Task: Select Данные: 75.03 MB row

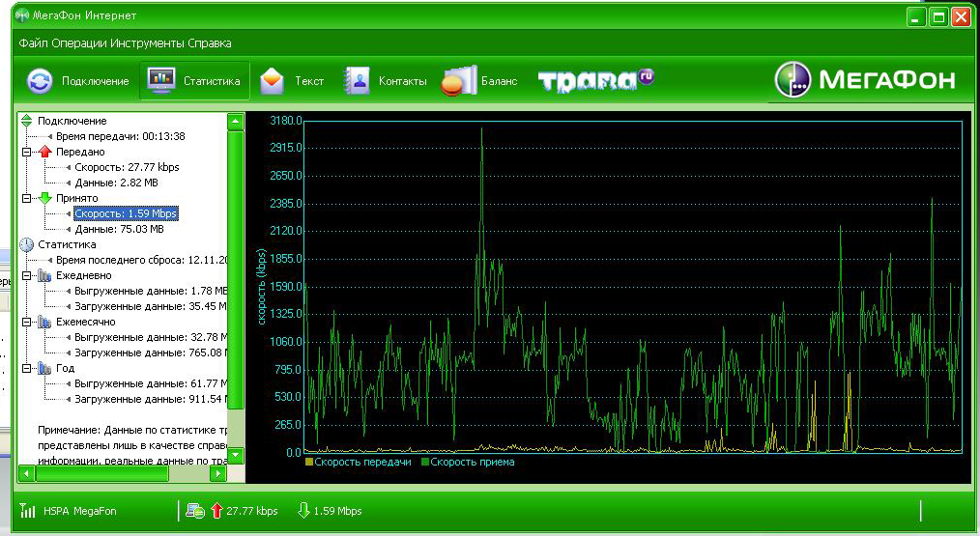Action: (119, 229)
